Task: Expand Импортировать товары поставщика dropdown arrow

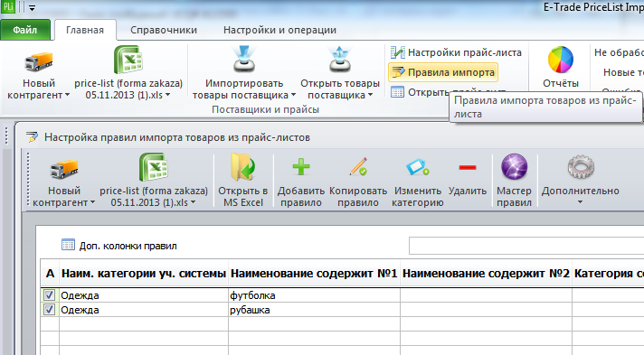Action: 293,95
